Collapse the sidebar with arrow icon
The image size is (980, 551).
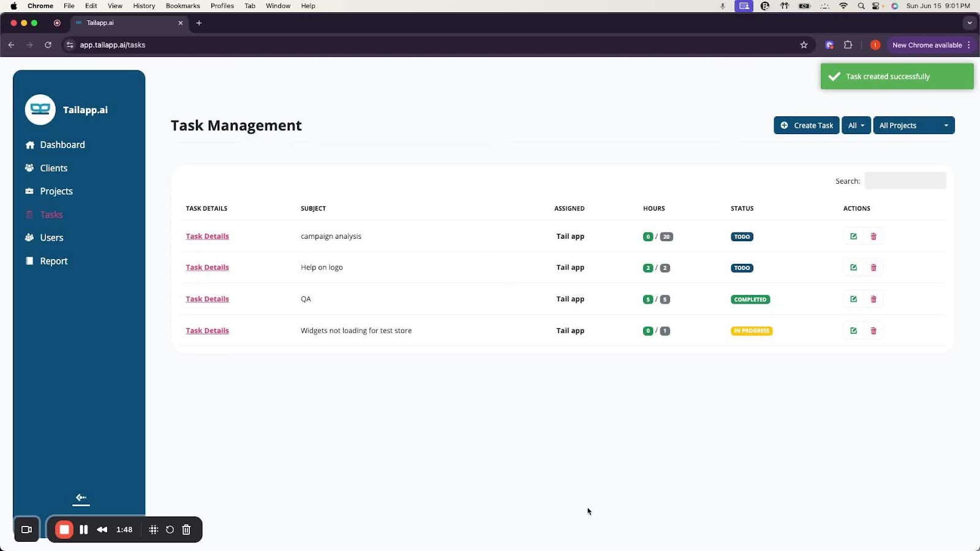click(81, 498)
